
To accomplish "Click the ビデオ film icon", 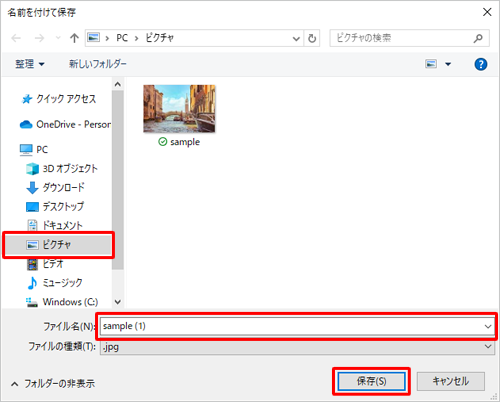I will pos(32,264).
